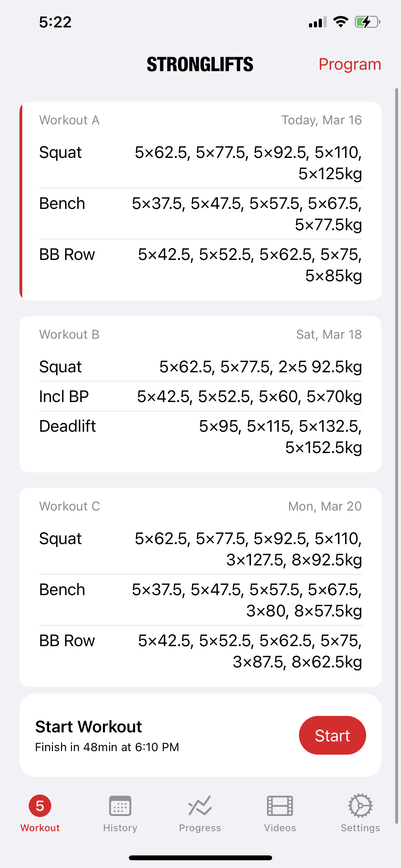Screen dimensions: 401x868
Task: Switch to the Progress tab
Action: coord(200,815)
